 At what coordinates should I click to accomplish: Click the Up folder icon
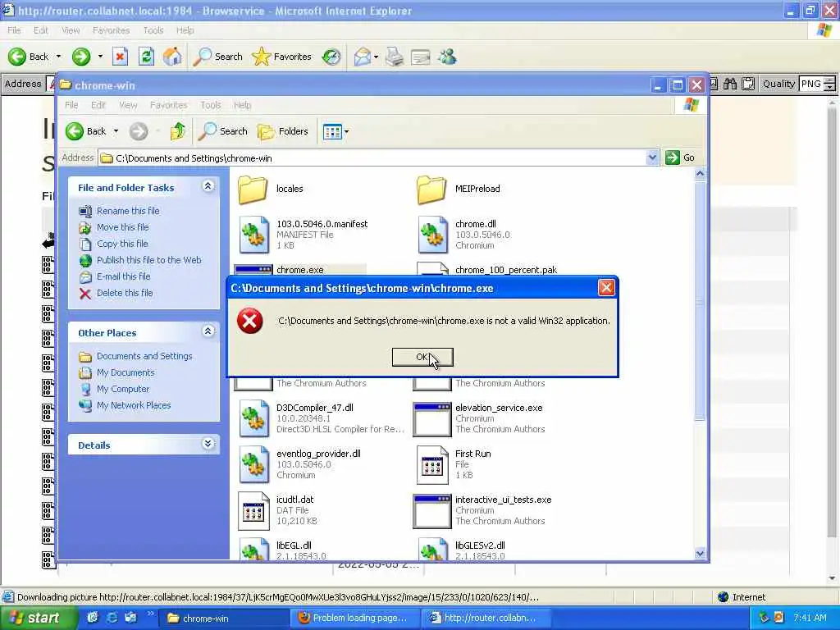(x=178, y=131)
